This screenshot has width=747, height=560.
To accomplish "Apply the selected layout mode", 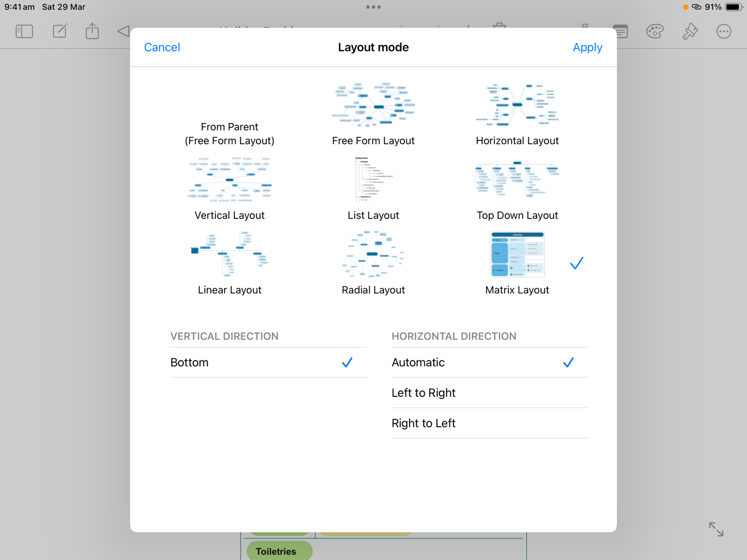I will coord(587,47).
